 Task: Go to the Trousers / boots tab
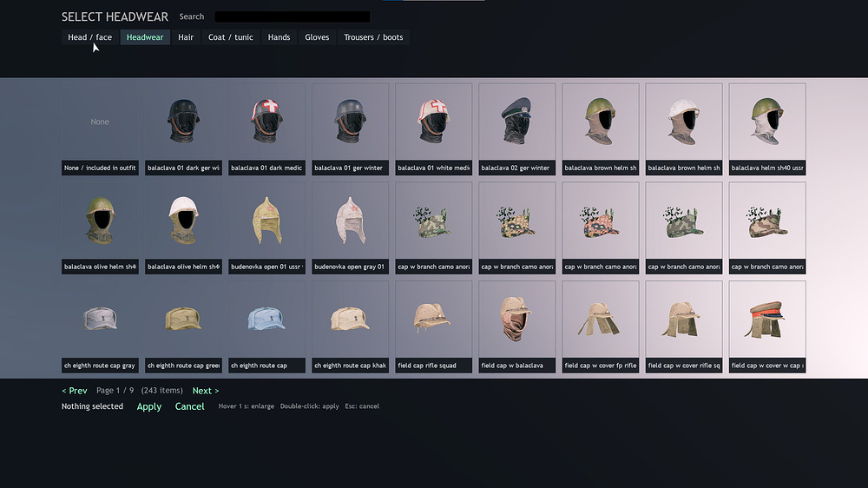pos(373,37)
